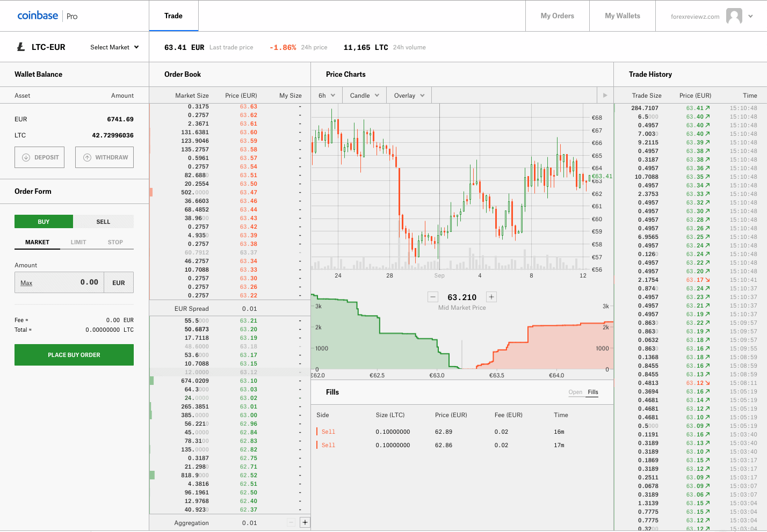
Task: Open the 6h chart timeframe dropdown
Action: [x=327, y=96]
